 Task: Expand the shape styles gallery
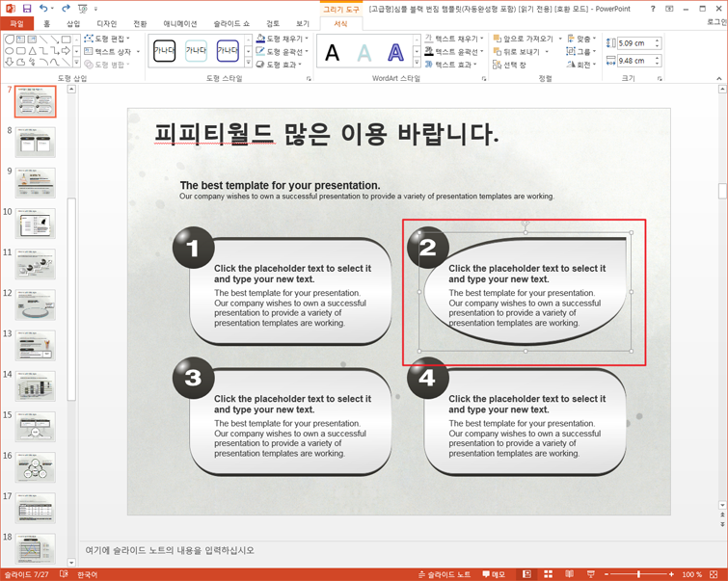pos(249,63)
